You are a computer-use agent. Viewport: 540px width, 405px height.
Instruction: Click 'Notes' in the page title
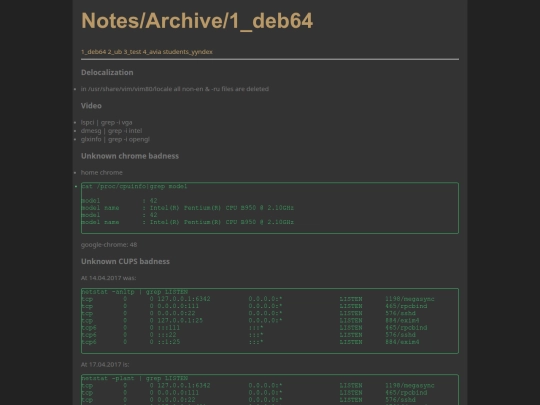pyautogui.click(x=111, y=21)
